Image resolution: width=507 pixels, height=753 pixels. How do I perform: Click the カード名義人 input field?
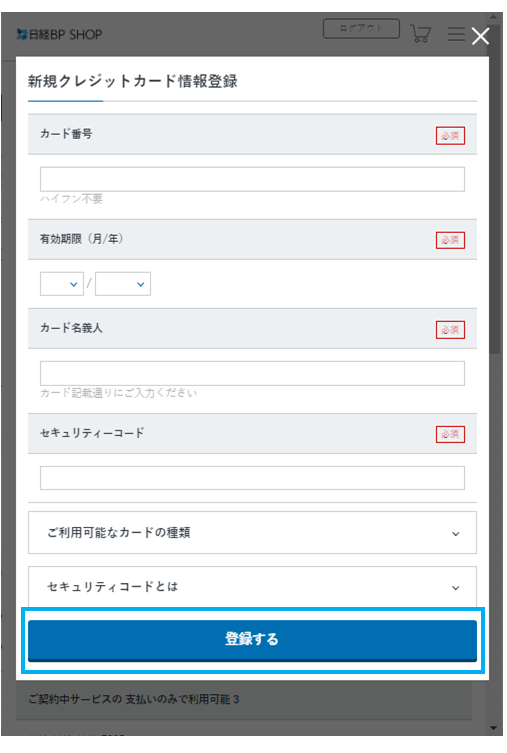tap(252, 373)
